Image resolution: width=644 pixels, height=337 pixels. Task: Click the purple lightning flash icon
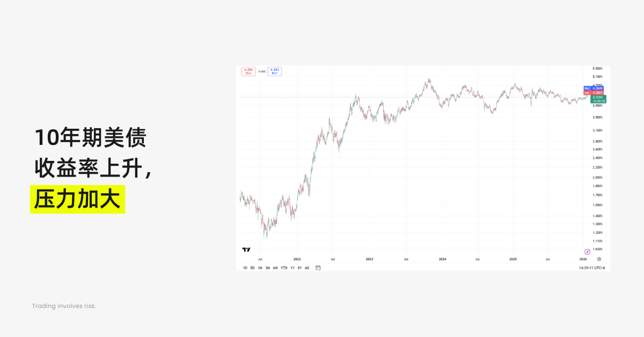587,251
